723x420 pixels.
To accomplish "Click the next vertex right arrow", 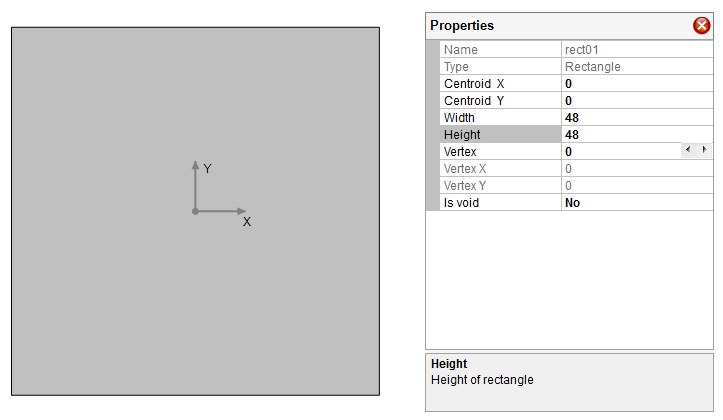I will click(705, 149).
